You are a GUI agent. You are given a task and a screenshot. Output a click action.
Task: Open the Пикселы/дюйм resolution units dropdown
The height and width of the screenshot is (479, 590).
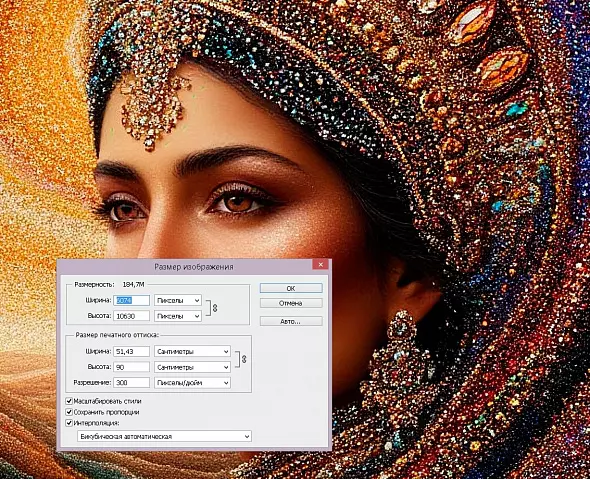[192, 383]
